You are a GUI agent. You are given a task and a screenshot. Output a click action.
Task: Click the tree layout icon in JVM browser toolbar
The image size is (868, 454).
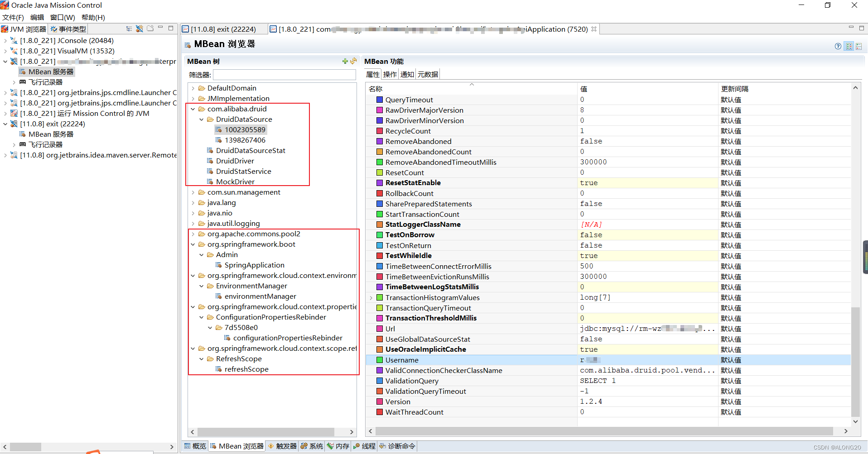(129, 29)
